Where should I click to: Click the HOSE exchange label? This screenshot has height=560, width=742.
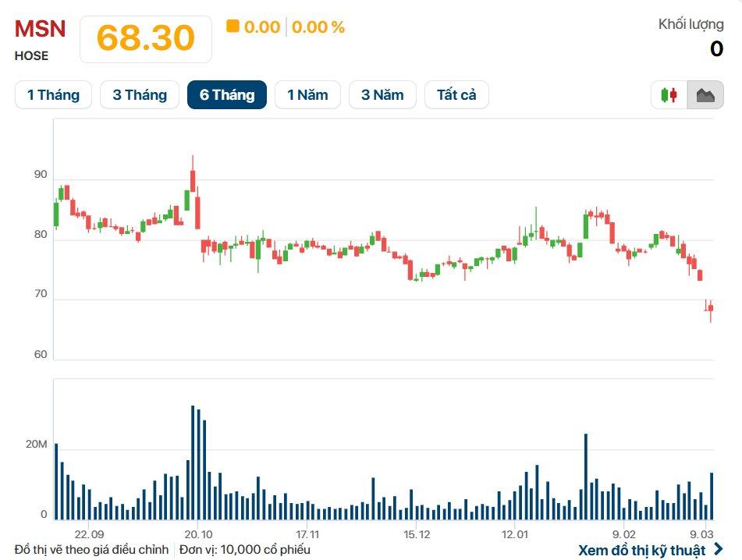click(x=31, y=55)
